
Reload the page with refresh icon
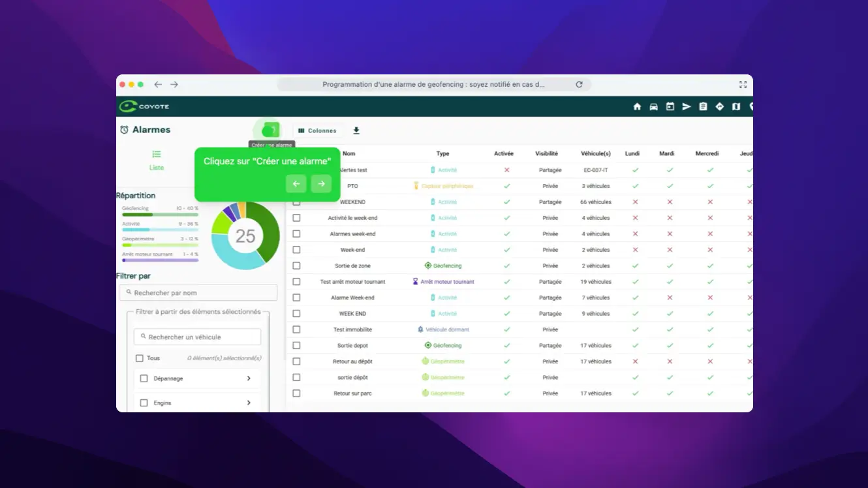[x=579, y=85]
